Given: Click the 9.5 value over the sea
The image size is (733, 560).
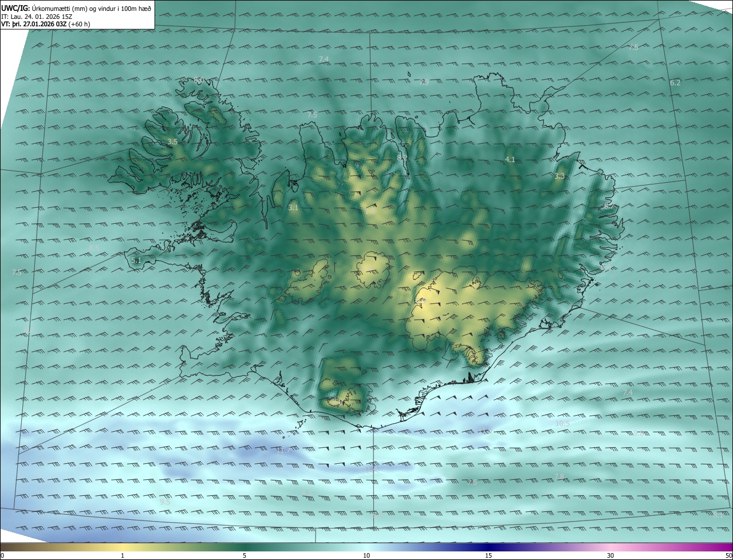Looking at the screenshot, I should click(165, 502).
